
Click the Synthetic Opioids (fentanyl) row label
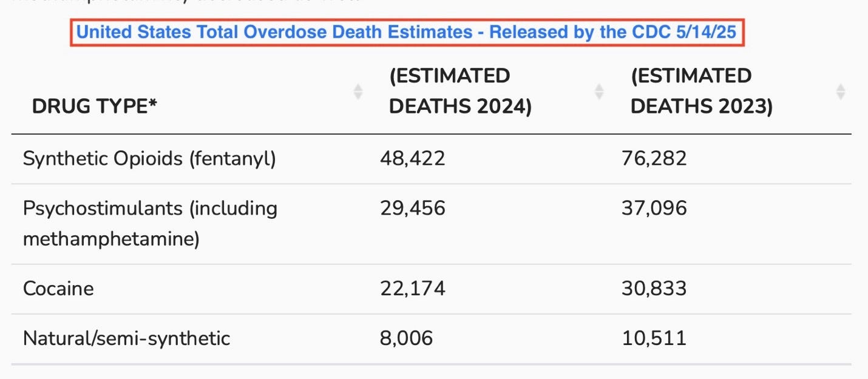[149, 158]
